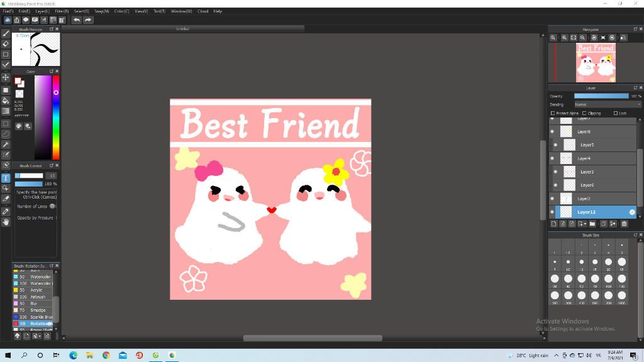Click the new layer folder icon

(592, 224)
